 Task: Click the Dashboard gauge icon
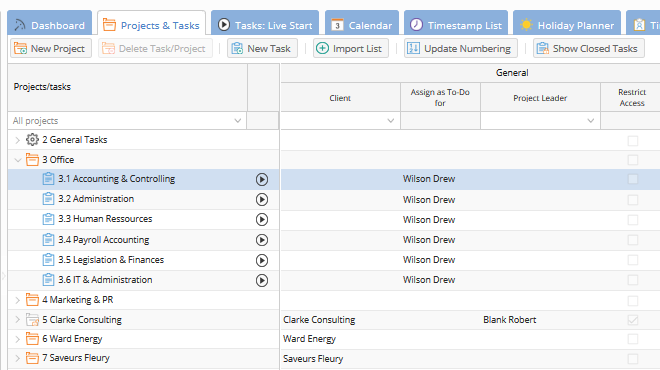20,25
